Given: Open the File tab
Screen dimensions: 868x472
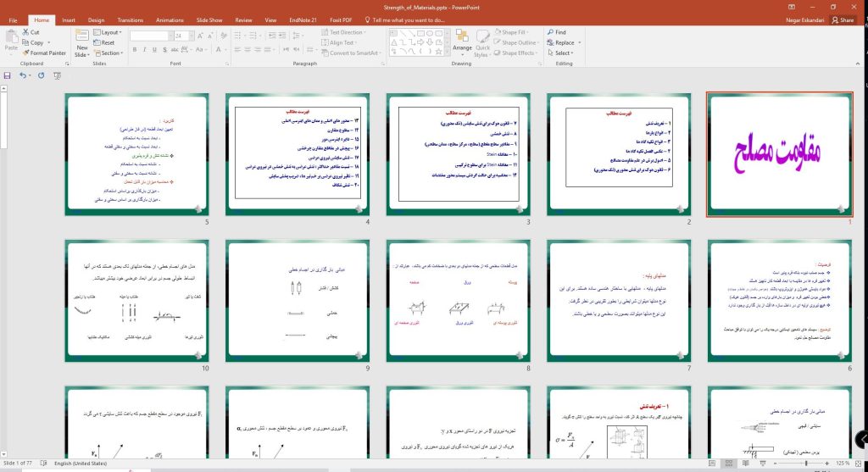Looking at the screenshot, I should (13, 20).
